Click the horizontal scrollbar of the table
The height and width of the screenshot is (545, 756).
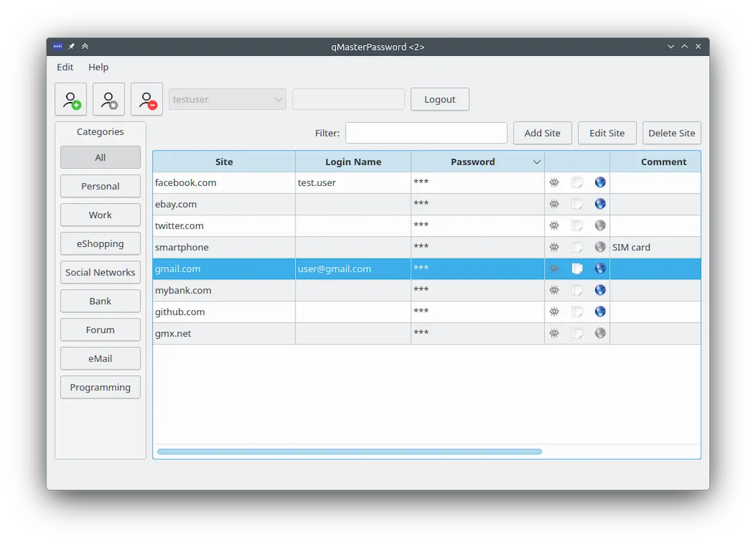click(x=349, y=451)
